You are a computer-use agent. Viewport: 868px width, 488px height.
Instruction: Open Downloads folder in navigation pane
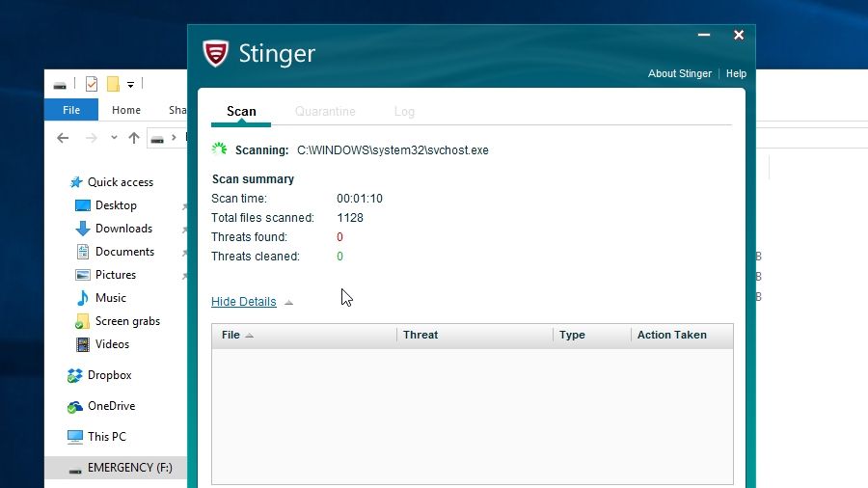click(123, 229)
